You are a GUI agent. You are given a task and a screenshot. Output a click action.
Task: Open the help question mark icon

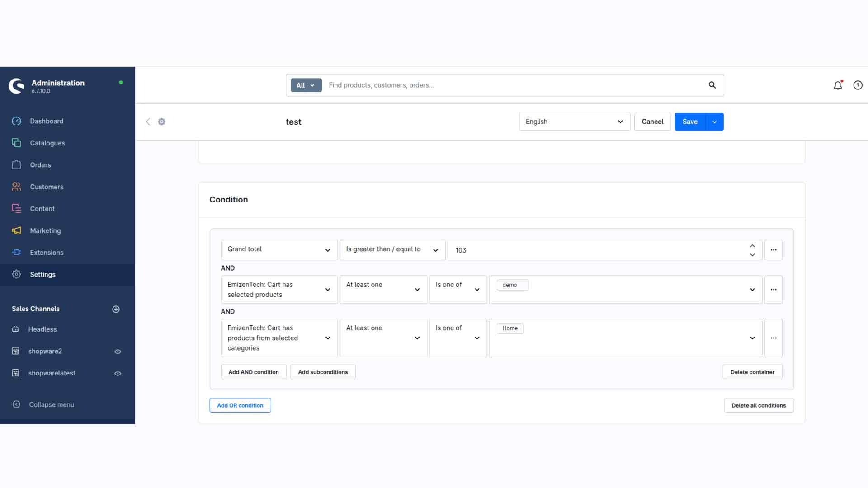pos(858,85)
